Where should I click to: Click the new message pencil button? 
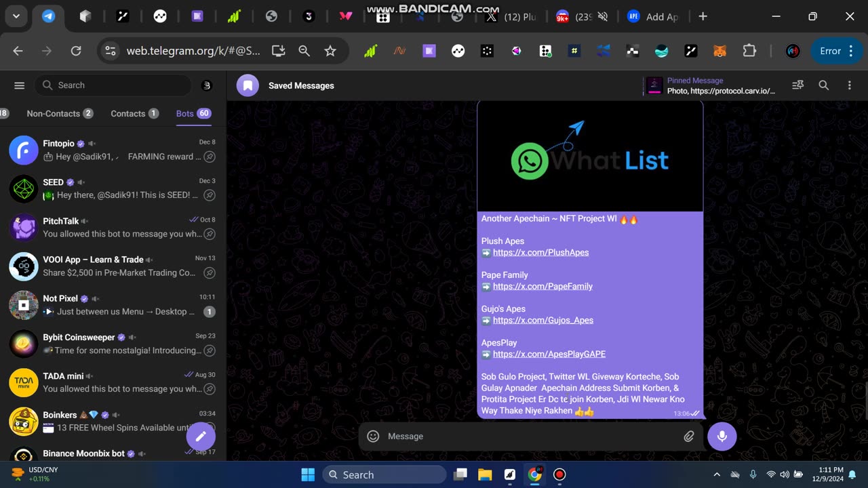201,436
